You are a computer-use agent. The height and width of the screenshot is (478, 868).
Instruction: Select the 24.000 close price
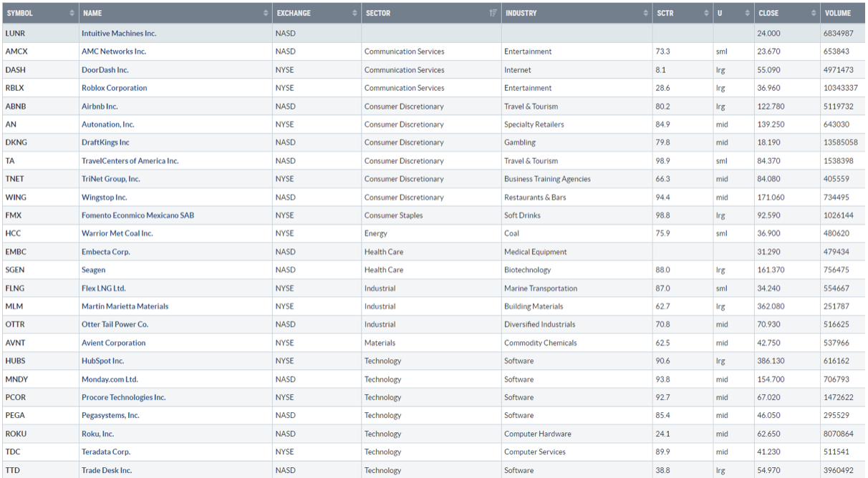[x=769, y=34]
